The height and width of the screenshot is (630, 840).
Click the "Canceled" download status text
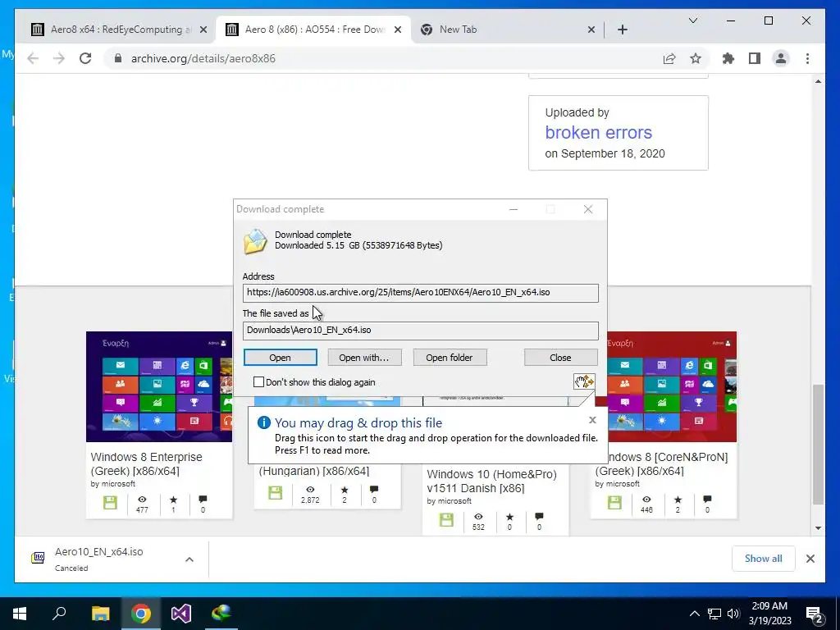pyautogui.click(x=71, y=568)
